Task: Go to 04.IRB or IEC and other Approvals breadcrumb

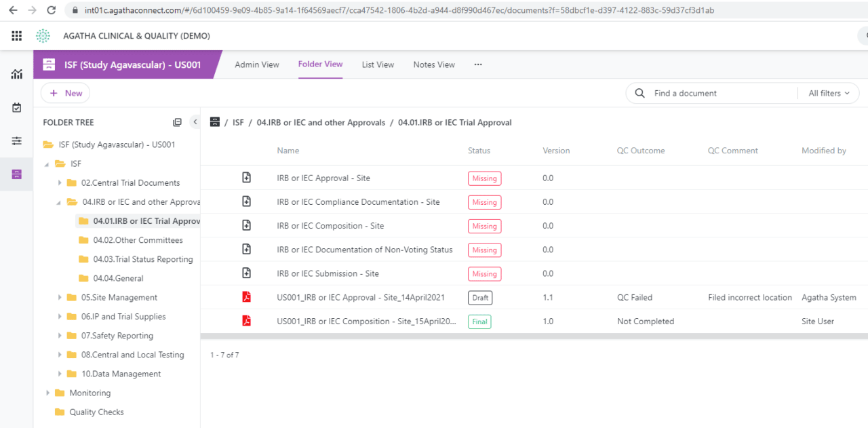Action: pyautogui.click(x=321, y=123)
